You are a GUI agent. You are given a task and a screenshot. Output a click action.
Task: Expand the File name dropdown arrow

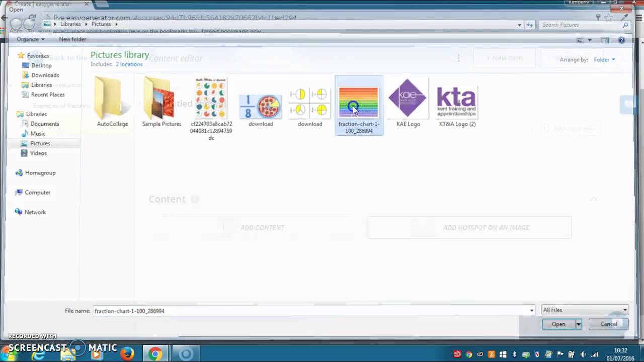point(532,311)
